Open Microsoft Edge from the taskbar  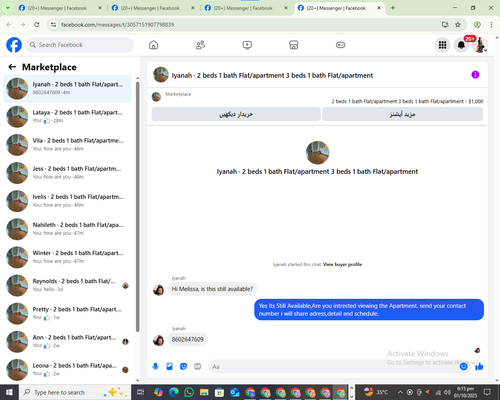coord(174,392)
